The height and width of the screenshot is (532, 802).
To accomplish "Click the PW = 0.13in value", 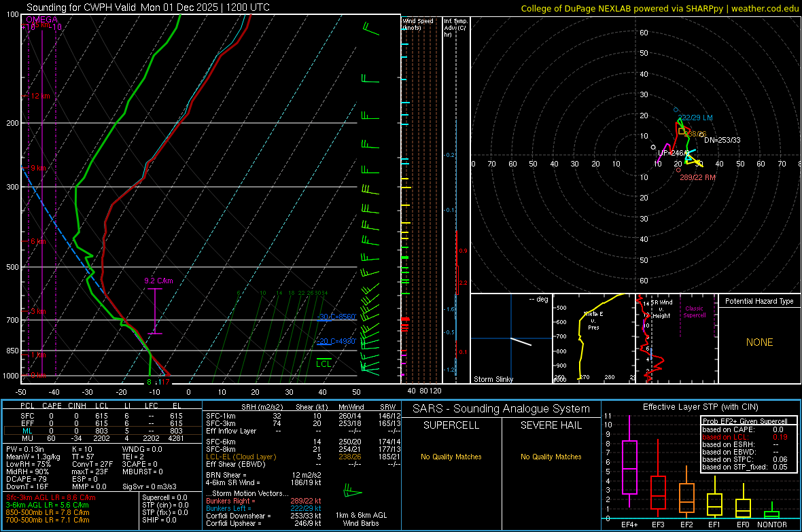I will 25,449.
